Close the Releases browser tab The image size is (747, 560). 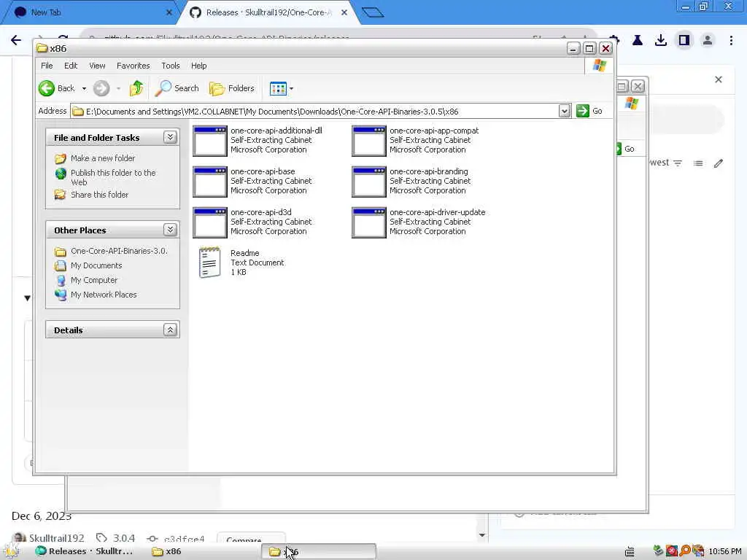click(344, 12)
